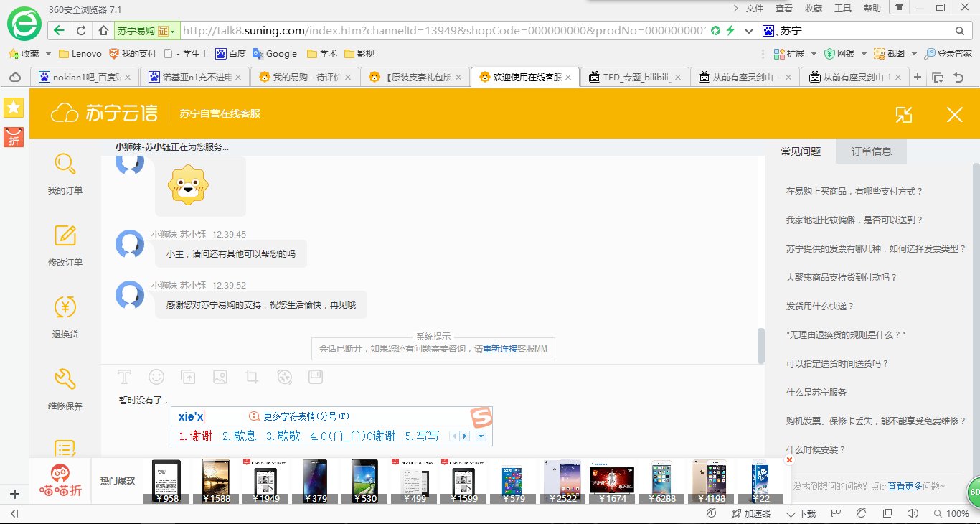Expand the address bar history dropdown chevron

pos(749,31)
